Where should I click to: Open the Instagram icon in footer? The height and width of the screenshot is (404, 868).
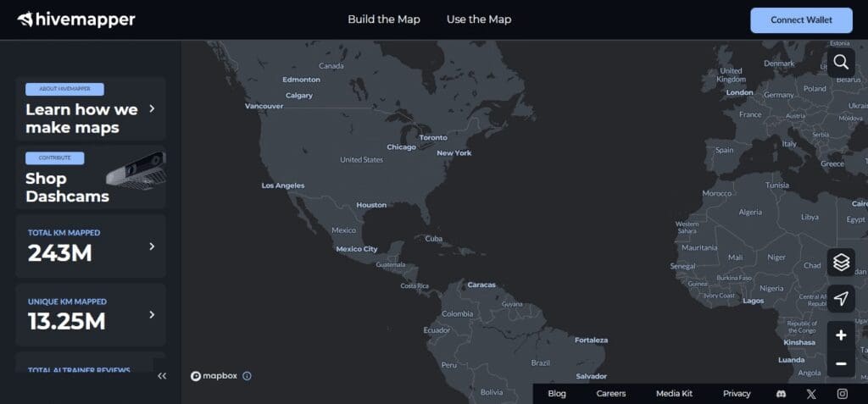tap(842, 394)
